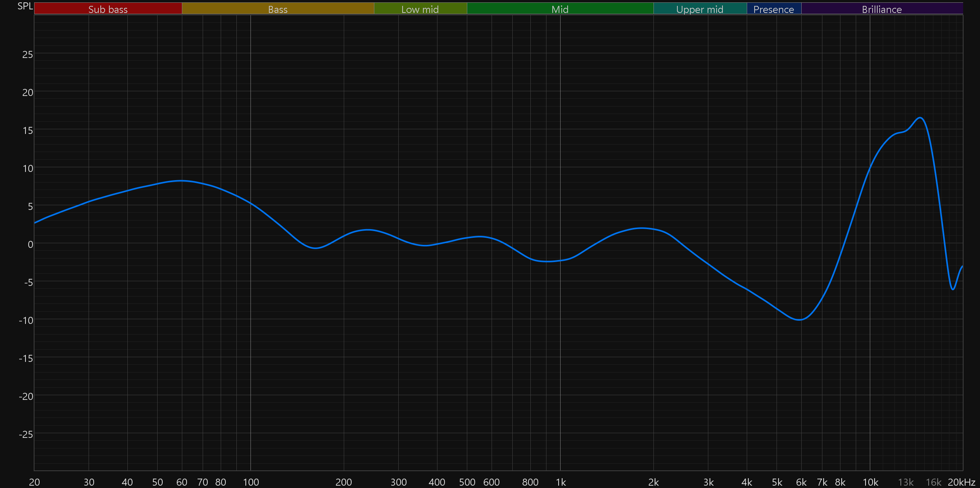Click the curve's bass hump near 60 Hz
The image size is (980, 488).
[181, 181]
